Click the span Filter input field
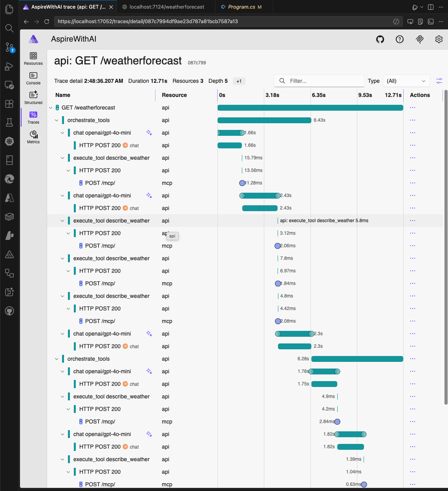 pos(324,81)
